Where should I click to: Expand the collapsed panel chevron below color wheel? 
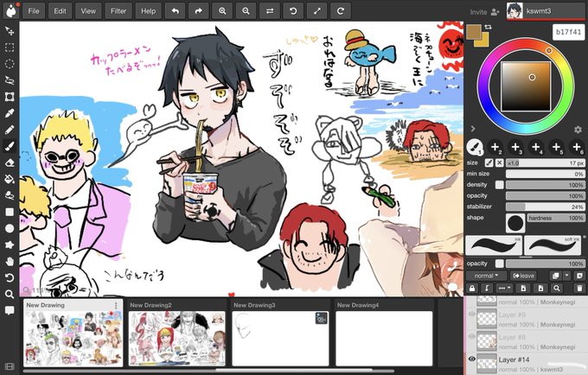pos(473,129)
